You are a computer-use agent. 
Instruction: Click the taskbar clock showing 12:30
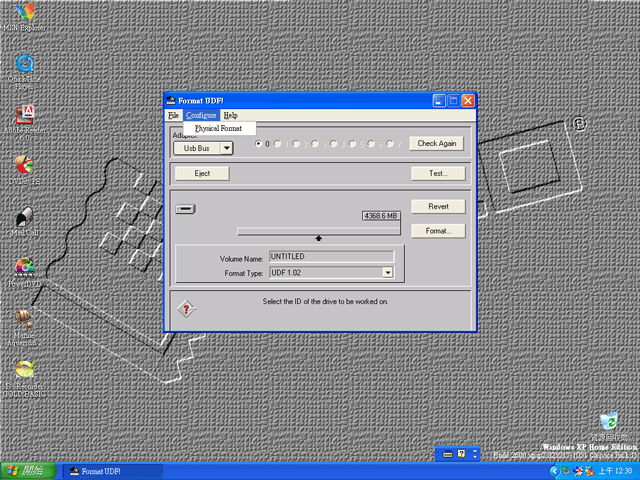615,471
